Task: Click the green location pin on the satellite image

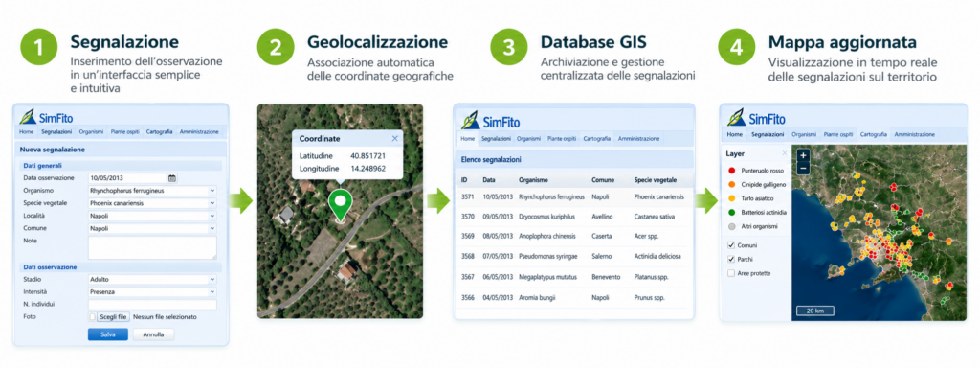Action: [x=340, y=207]
